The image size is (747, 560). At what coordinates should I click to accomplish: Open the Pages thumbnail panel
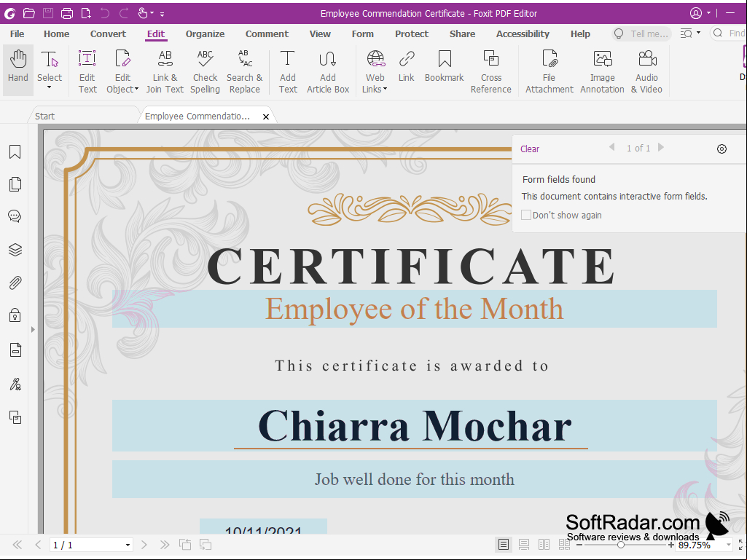pyautogui.click(x=15, y=184)
